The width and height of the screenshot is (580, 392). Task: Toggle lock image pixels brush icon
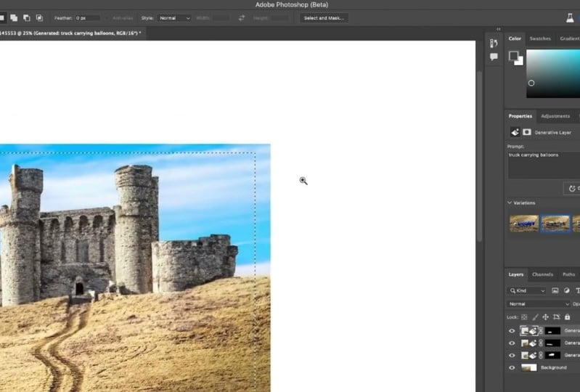(x=535, y=317)
